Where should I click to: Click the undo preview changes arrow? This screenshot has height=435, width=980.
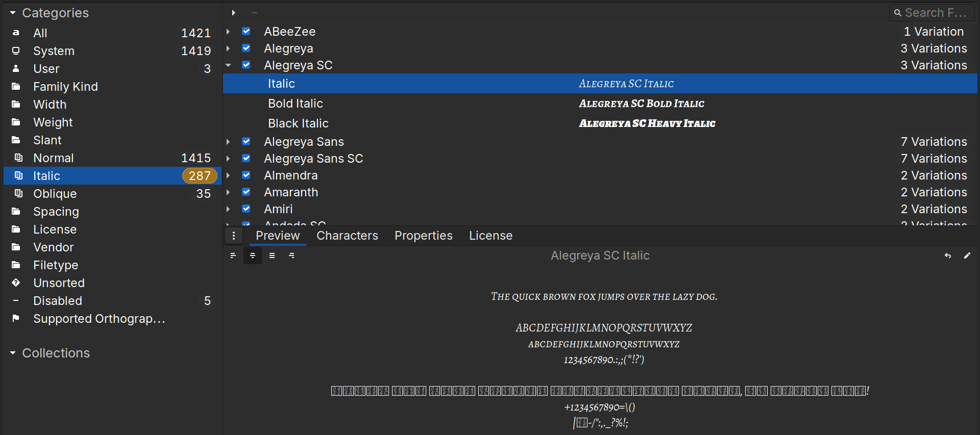948,255
